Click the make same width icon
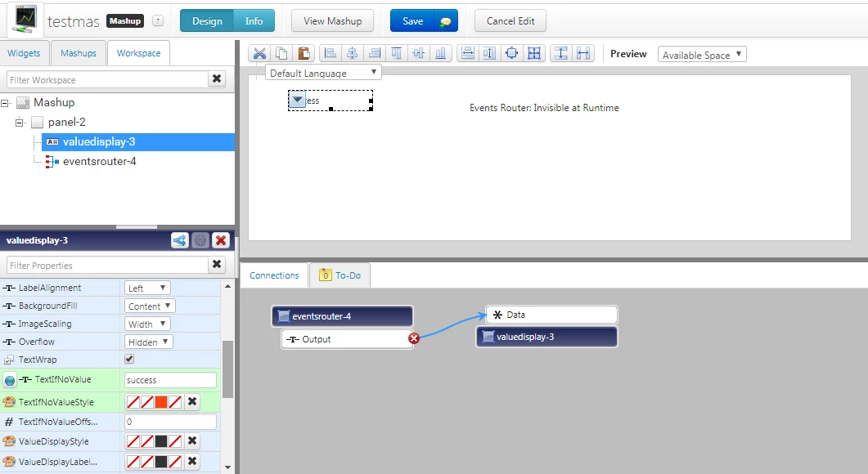Viewport: 868px width, 474px height. coord(468,54)
